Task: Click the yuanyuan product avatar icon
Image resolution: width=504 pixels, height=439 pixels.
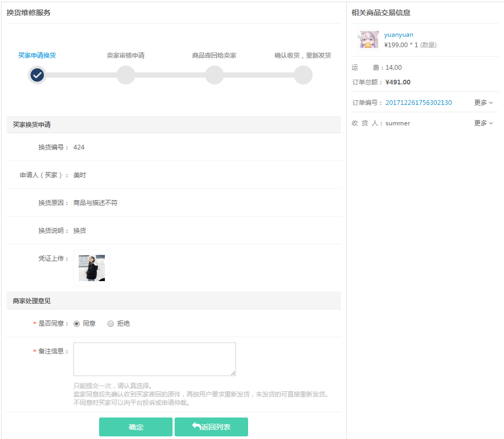Action: pos(369,39)
